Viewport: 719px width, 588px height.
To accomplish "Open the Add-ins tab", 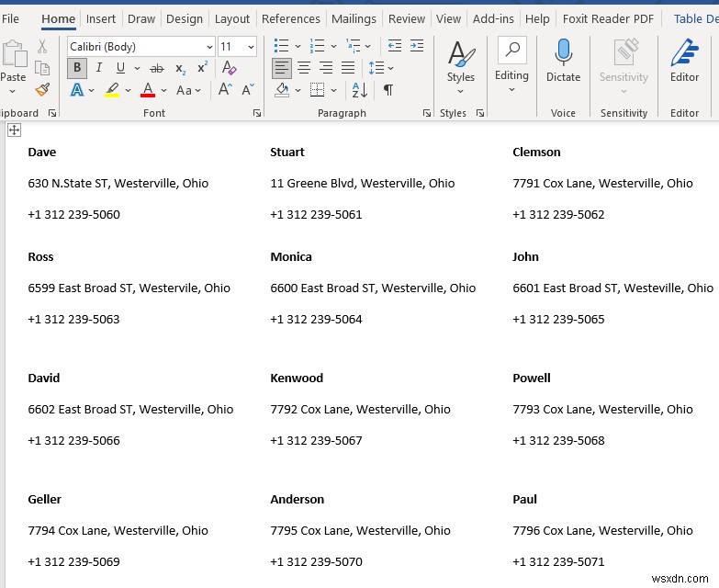I will click(493, 18).
